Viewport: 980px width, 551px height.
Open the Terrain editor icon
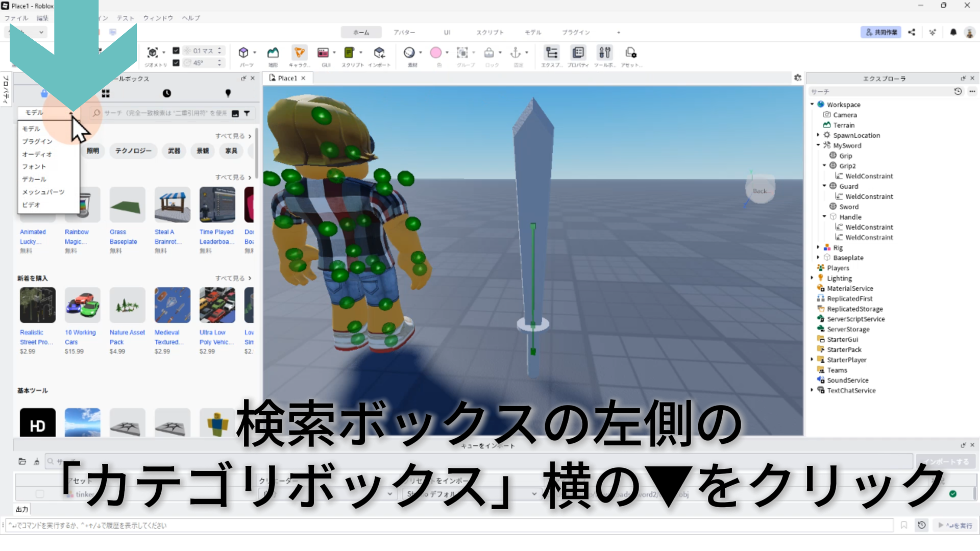[273, 53]
